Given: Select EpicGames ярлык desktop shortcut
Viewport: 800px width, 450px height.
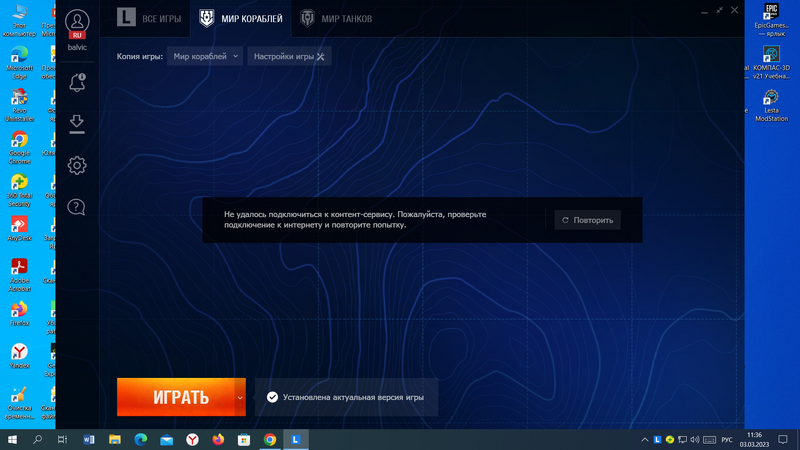Looking at the screenshot, I should [771, 20].
